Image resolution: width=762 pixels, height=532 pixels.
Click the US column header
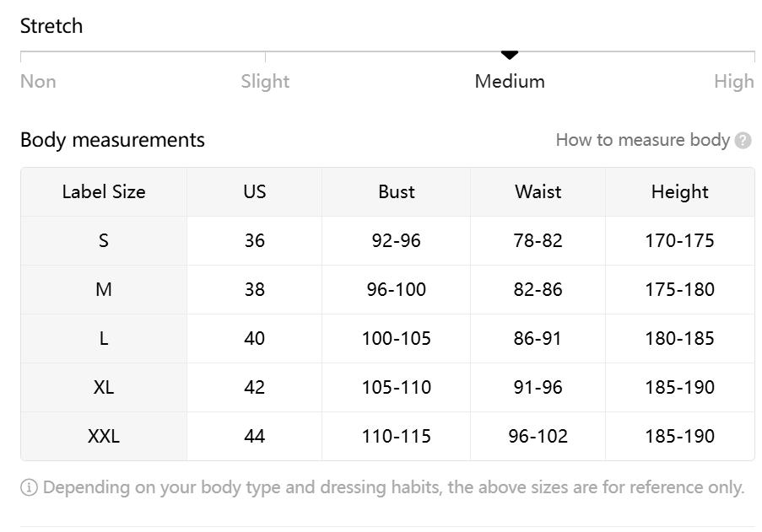tap(253, 192)
